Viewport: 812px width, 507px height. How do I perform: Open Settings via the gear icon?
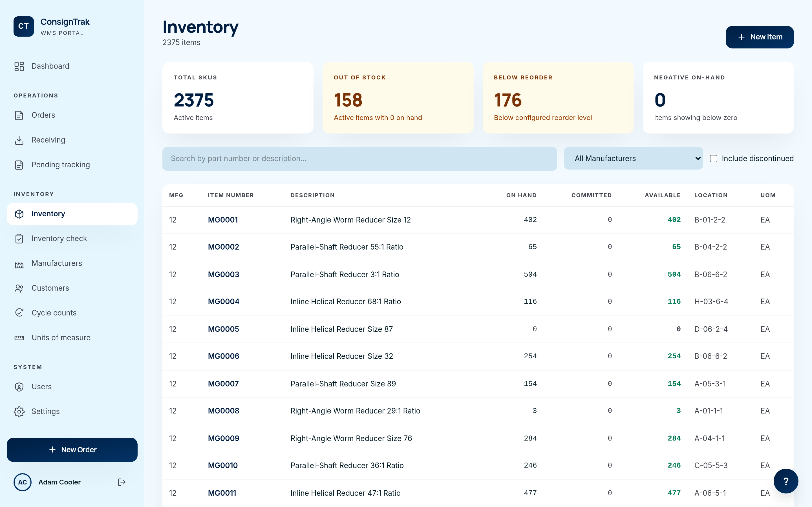[x=19, y=412]
